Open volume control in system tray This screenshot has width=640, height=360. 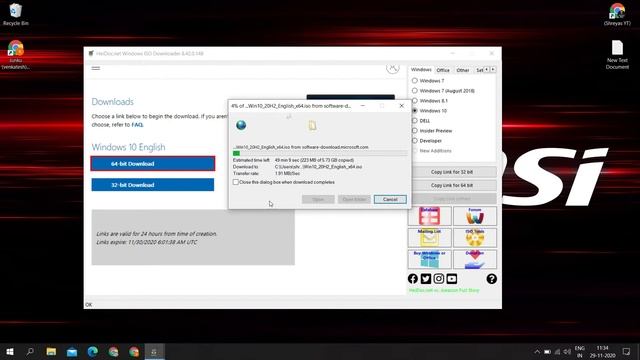(x=567, y=352)
